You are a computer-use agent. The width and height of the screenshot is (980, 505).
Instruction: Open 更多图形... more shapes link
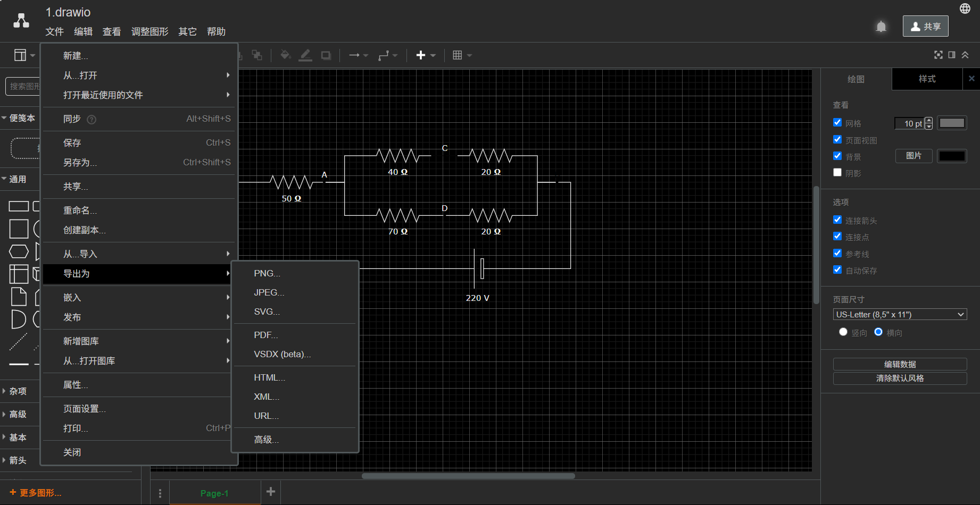pos(36,493)
